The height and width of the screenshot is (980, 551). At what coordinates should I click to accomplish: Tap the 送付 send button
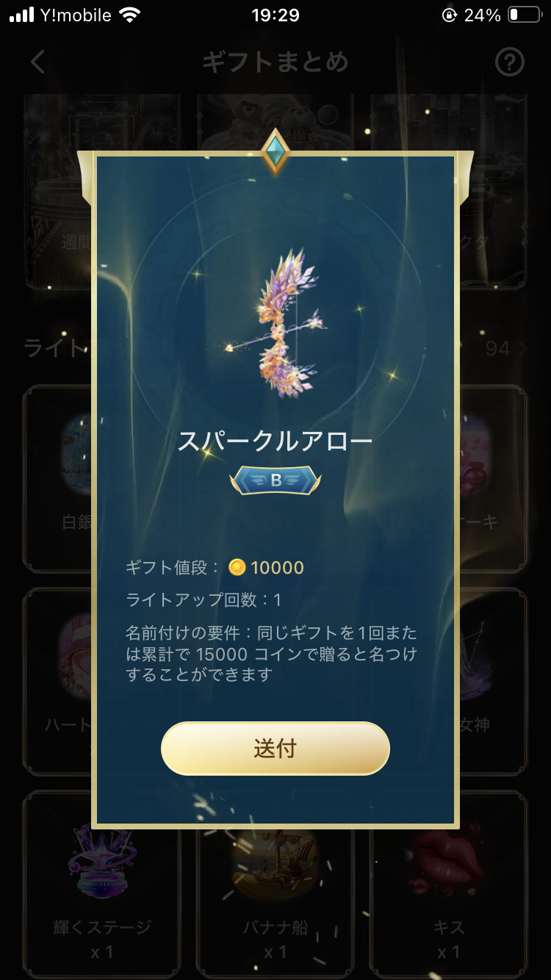click(275, 749)
